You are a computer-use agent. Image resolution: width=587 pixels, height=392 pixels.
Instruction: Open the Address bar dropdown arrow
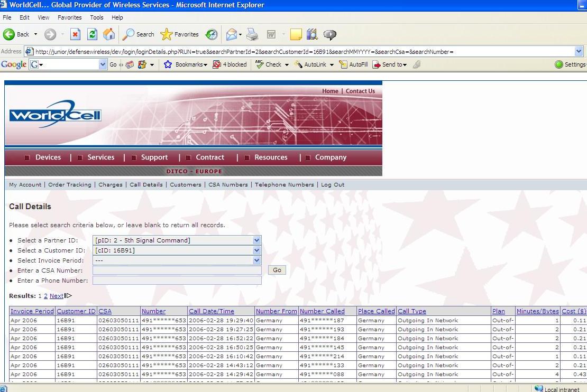(579, 51)
